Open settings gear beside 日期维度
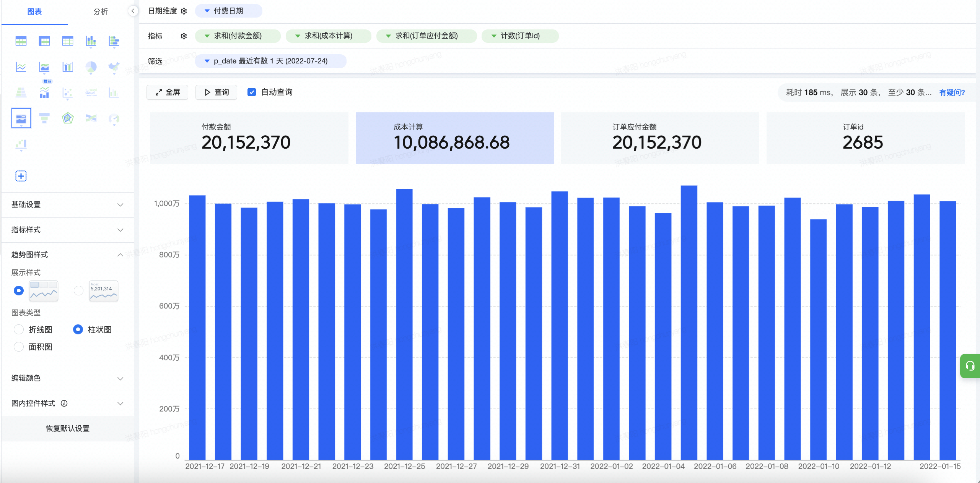This screenshot has width=980, height=483. (x=184, y=11)
